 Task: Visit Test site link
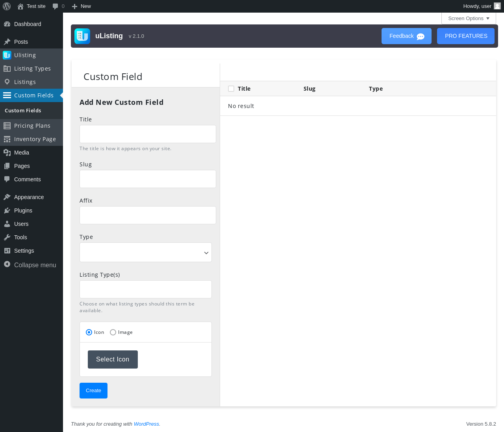click(x=31, y=6)
